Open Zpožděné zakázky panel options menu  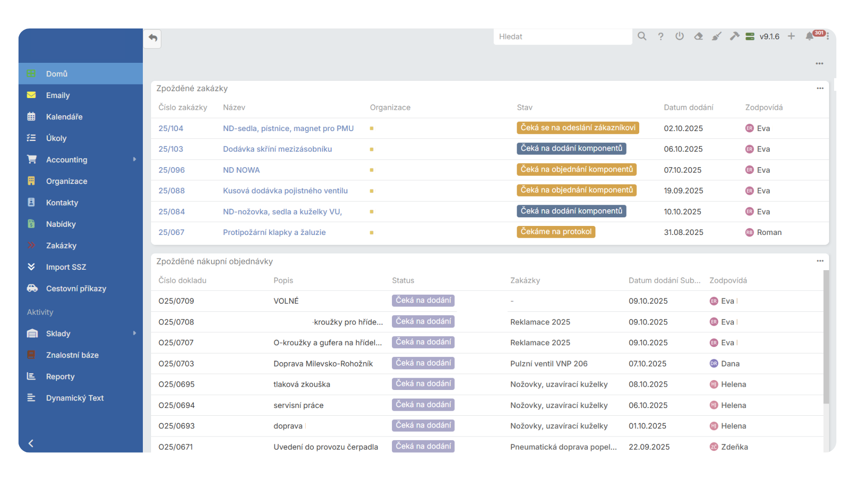[820, 89]
